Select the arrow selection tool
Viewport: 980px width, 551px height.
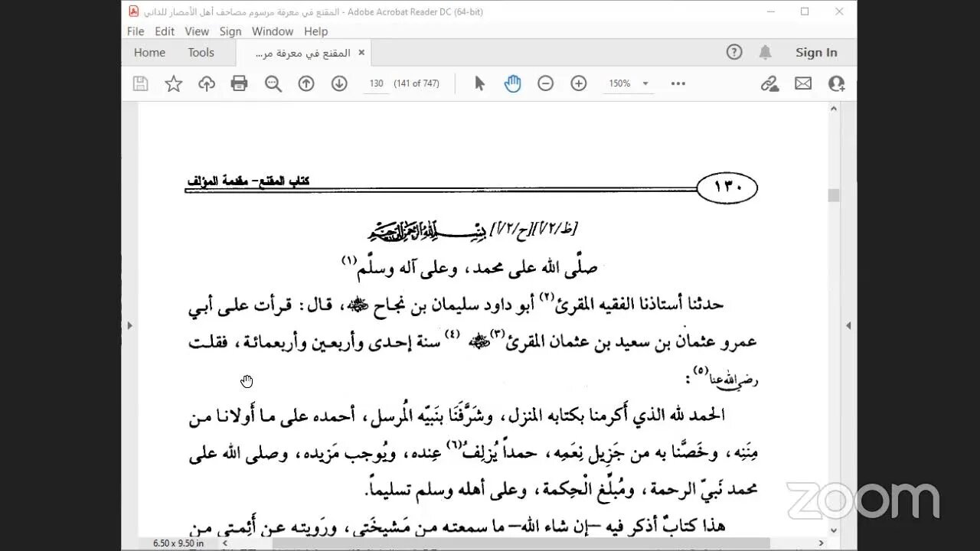(480, 83)
